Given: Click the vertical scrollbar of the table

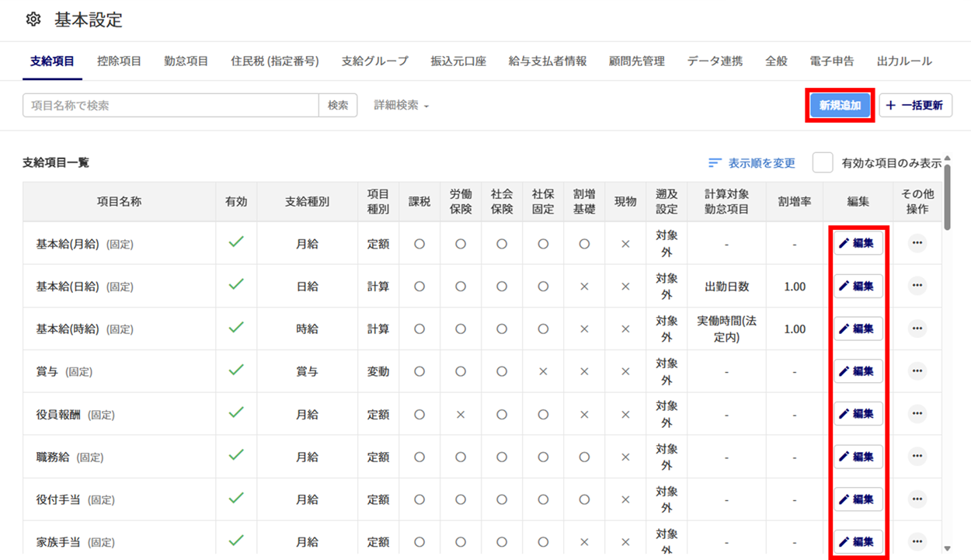Looking at the screenshot, I should [946, 194].
